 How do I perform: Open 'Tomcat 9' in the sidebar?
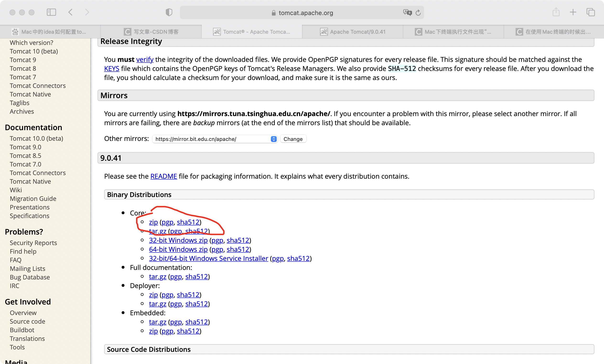pos(23,60)
